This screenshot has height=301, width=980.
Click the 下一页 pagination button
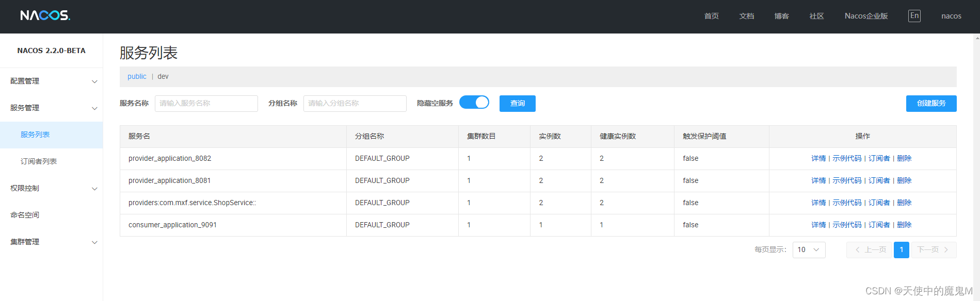pos(934,250)
